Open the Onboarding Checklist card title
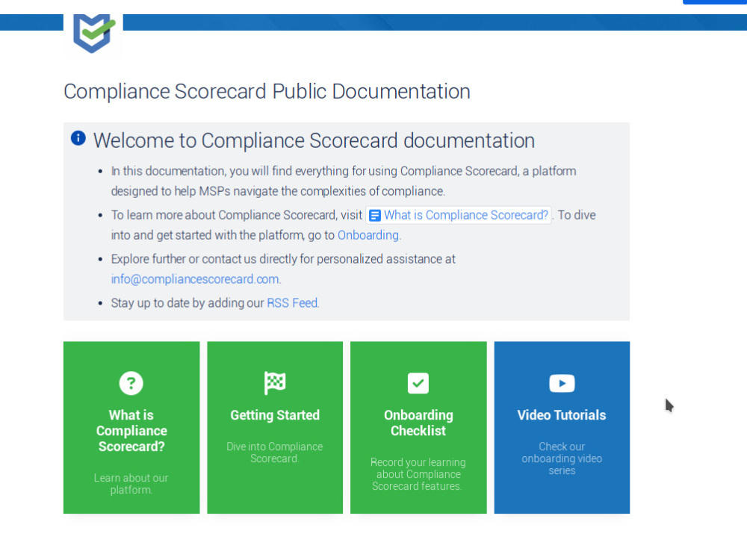This screenshot has height=560, width=747. [418, 423]
